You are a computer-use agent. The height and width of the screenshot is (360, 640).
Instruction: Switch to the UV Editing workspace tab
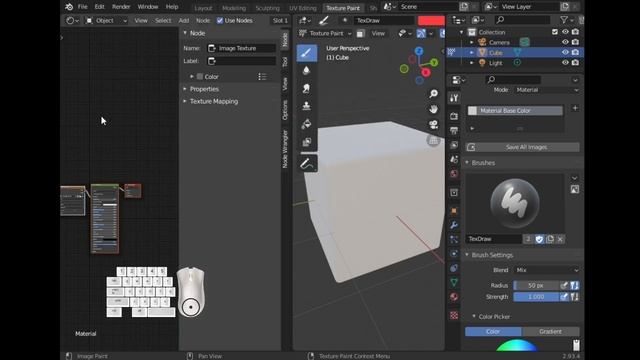302,8
